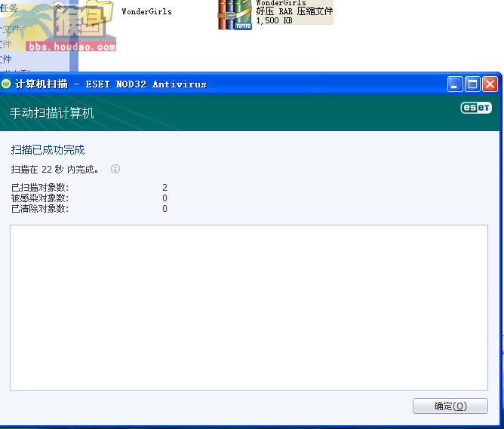Click the green ESET title bar icon

tap(6, 84)
